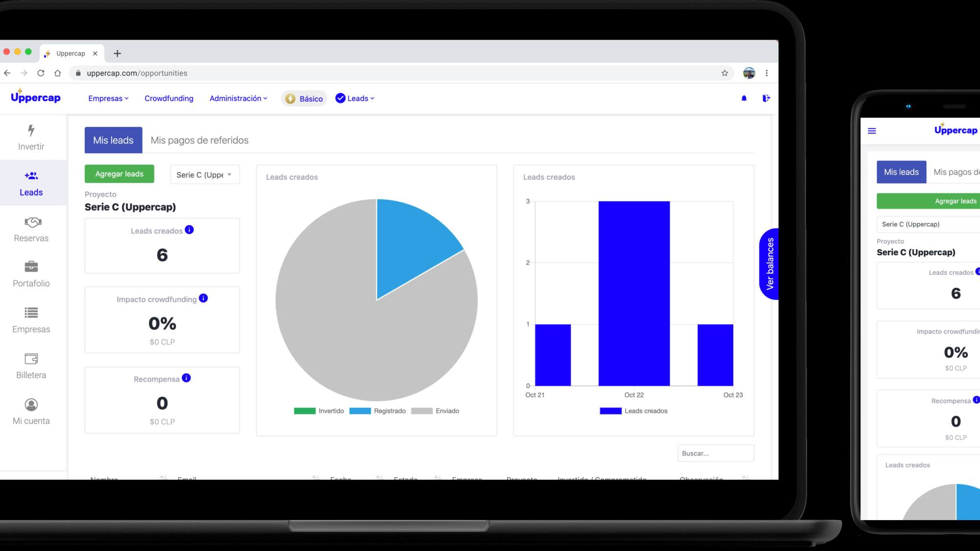Toggle Registrado legend in pie chart

click(377, 411)
